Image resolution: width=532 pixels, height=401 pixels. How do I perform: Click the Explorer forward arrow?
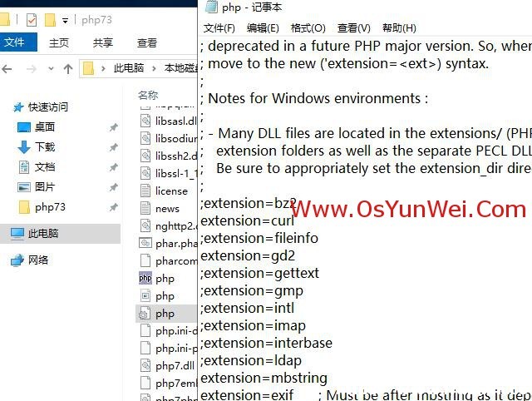pyautogui.click(x=32, y=69)
